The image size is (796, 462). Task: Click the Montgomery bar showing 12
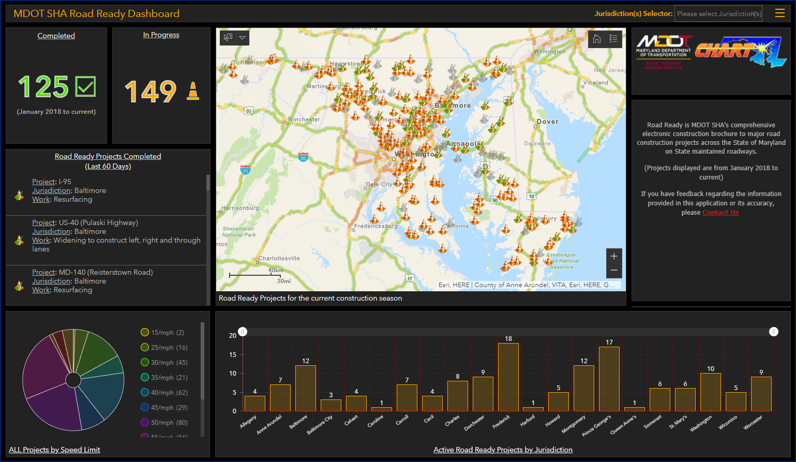click(x=584, y=388)
